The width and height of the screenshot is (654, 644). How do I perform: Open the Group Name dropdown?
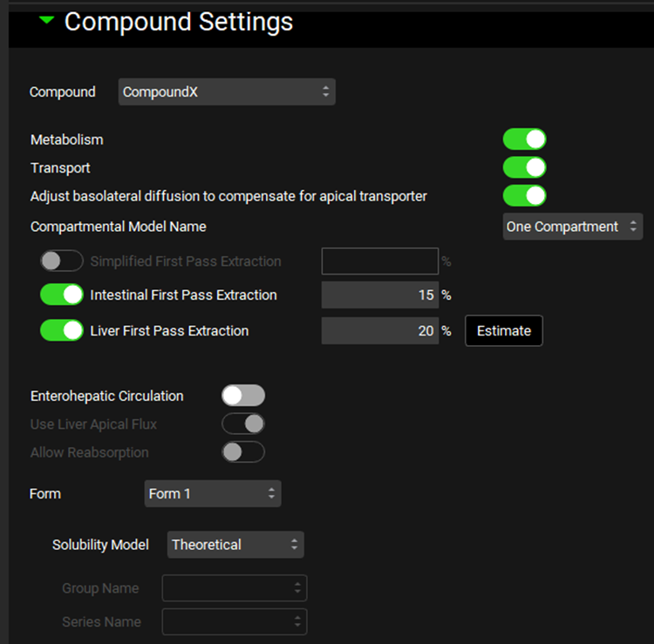235,588
